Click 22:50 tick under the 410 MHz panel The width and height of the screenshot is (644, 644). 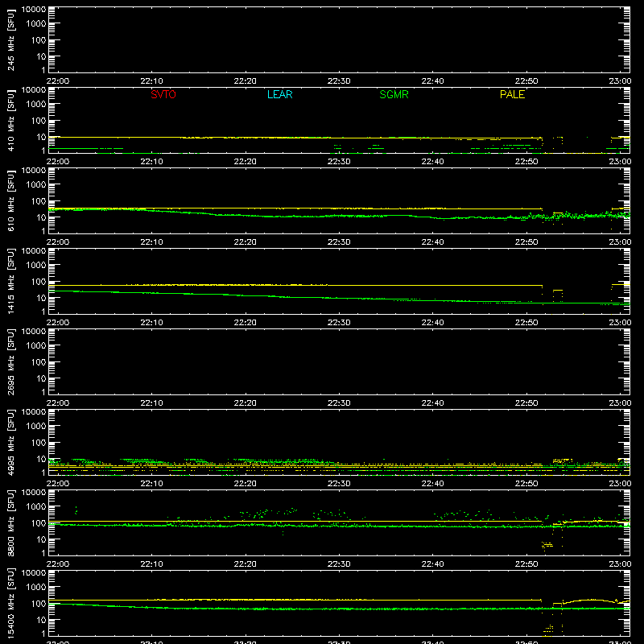click(526, 162)
